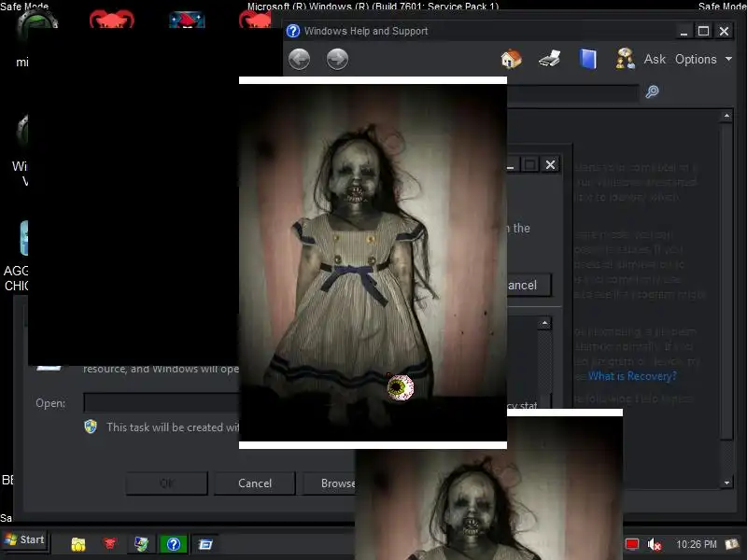Click the red devil taskbar icon
The width and height of the screenshot is (747, 560).
(x=110, y=544)
